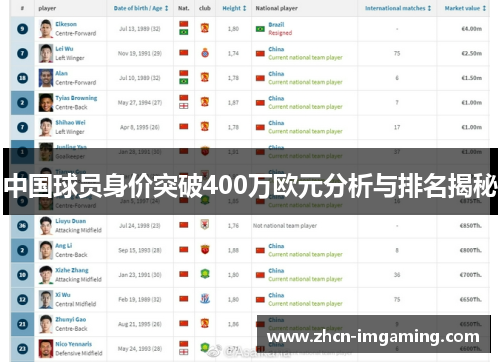
Task: Open Xi Wu player profile
Action: (63, 295)
